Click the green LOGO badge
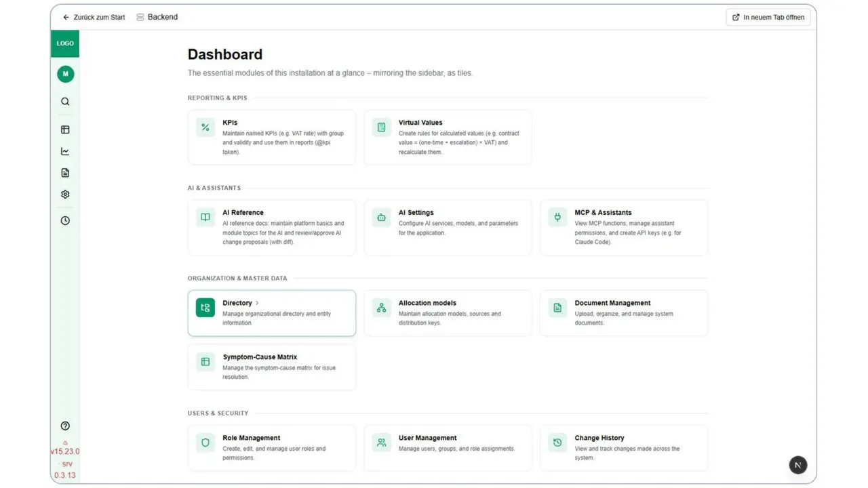The image size is (868, 488). (x=65, y=43)
